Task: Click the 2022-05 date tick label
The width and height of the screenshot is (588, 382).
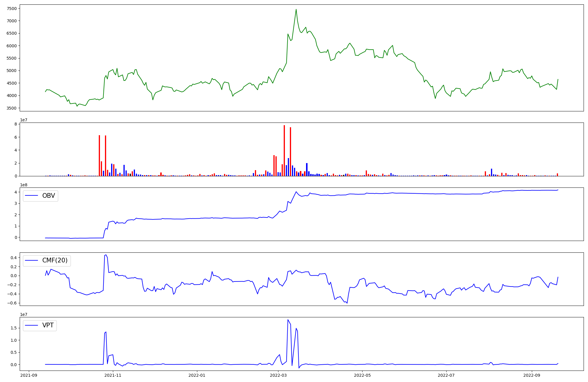Action: click(362, 375)
